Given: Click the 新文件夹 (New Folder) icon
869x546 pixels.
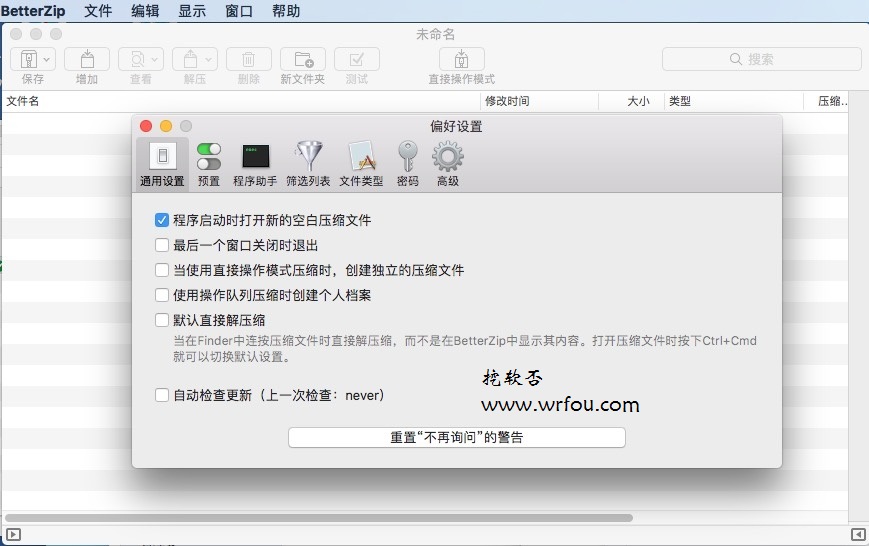Looking at the screenshot, I should pyautogui.click(x=303, y=59).
